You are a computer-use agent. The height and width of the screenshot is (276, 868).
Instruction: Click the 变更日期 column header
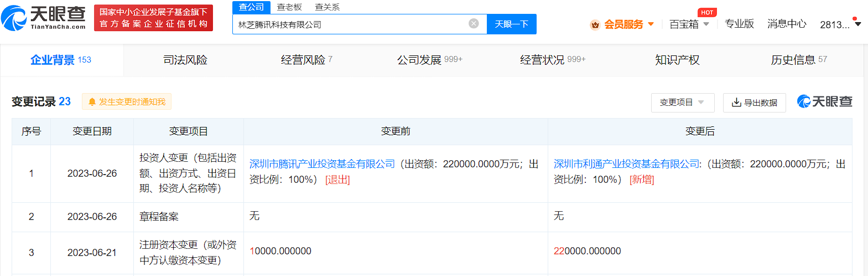click(92, 131)
